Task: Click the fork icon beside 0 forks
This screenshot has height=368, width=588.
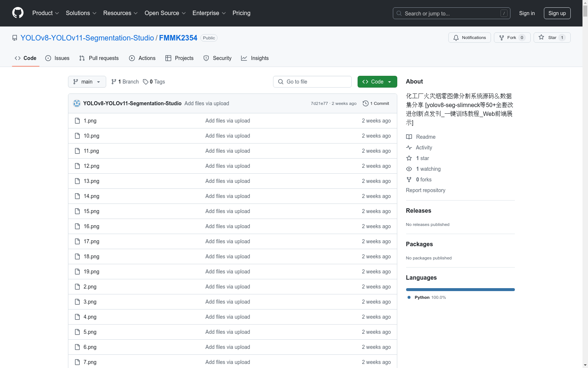Action: coord(409,180)
